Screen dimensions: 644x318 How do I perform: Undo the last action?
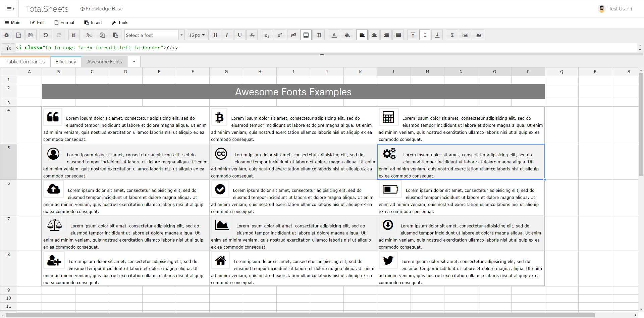pos(45,35)
